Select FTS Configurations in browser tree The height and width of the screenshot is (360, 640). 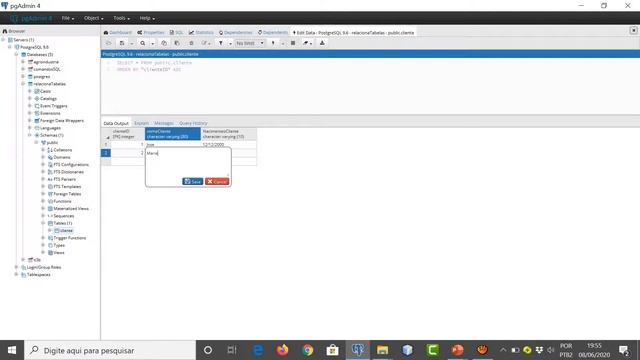click(x=71, y=164)
